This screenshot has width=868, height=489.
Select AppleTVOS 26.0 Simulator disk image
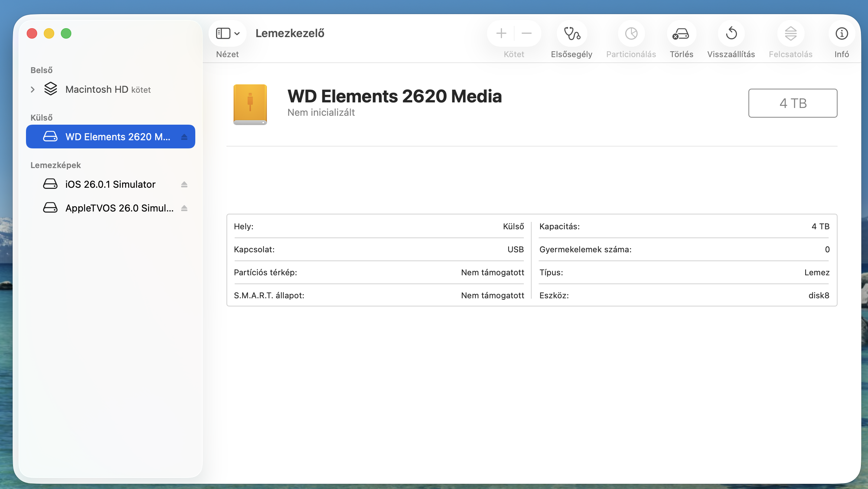[x=119, y=208]
